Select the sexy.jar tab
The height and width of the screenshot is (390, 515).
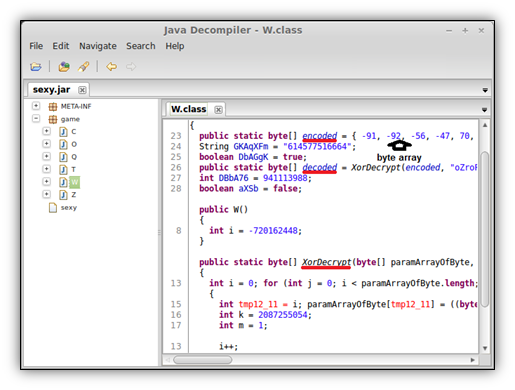pyautogui.click(x=58, y=90)
